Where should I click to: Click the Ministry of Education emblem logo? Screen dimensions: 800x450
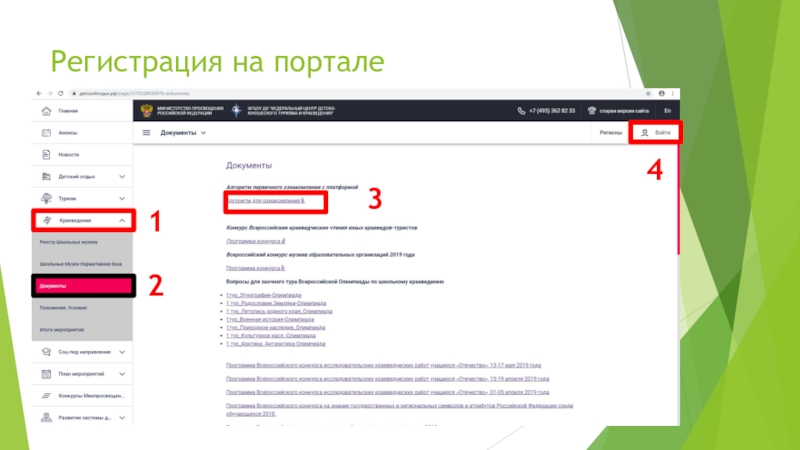[146, 111]
